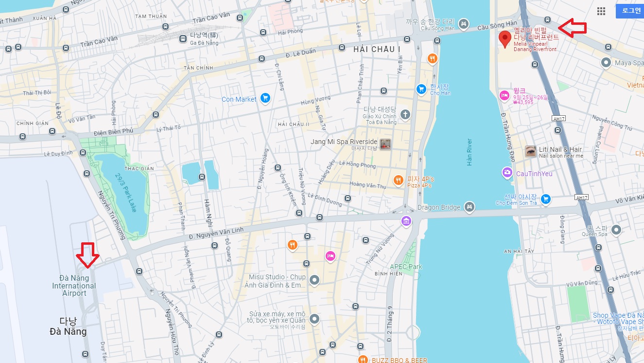Image resolution: width=644 pixels, height=363 pixels.
Task: Click the orange restaurant icon below Đ. Lê Duẩn
Action: click(433, 59)
